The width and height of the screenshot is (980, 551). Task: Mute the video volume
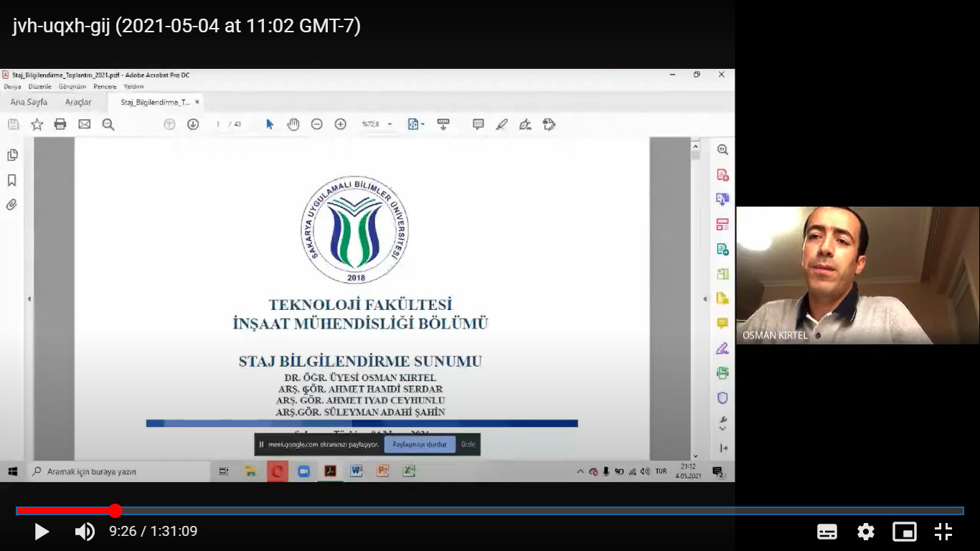point(85,532)
